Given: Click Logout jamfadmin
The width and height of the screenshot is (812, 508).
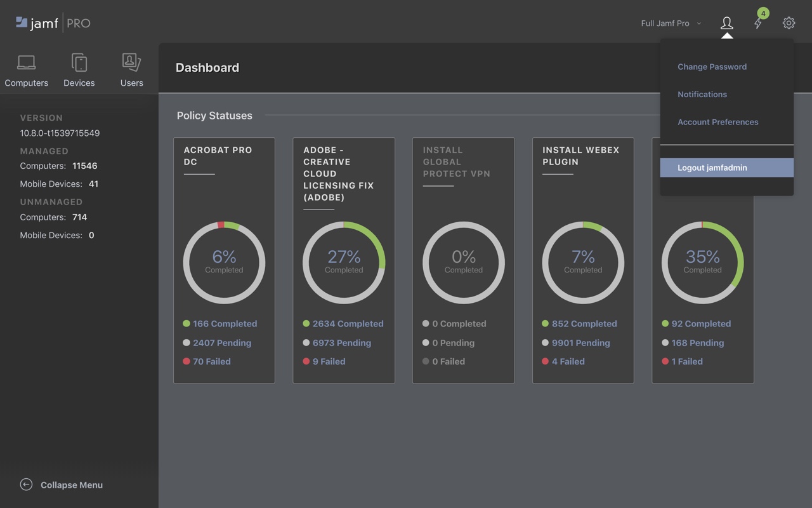Looking at the screenshot, I should point(712,168).
